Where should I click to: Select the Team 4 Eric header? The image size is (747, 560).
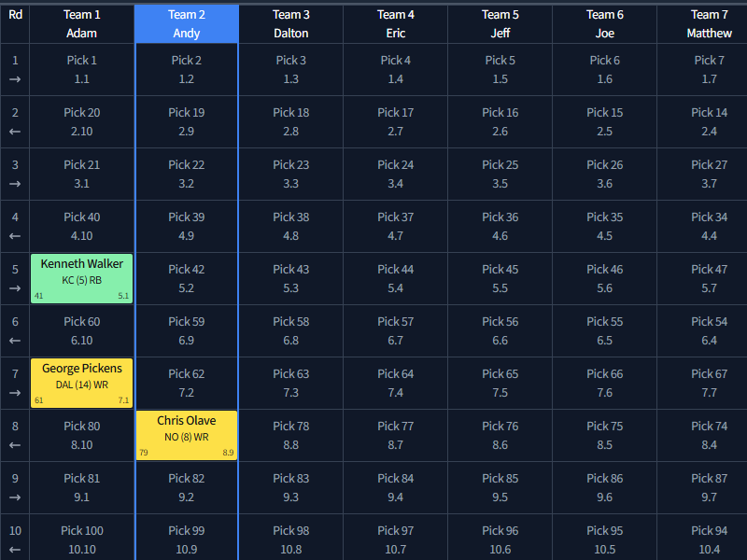(x=395, y=24)
